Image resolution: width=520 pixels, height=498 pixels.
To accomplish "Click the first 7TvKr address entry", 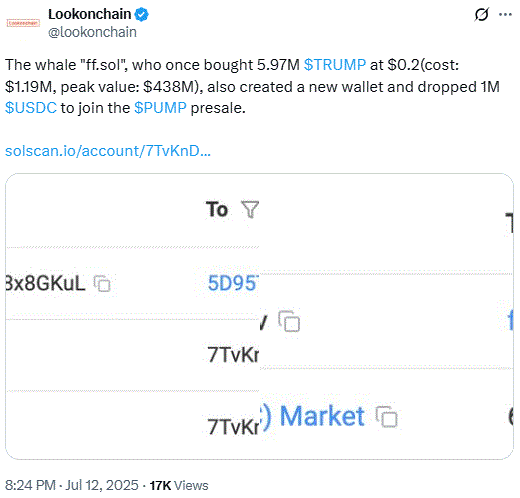I will [233, 355].
